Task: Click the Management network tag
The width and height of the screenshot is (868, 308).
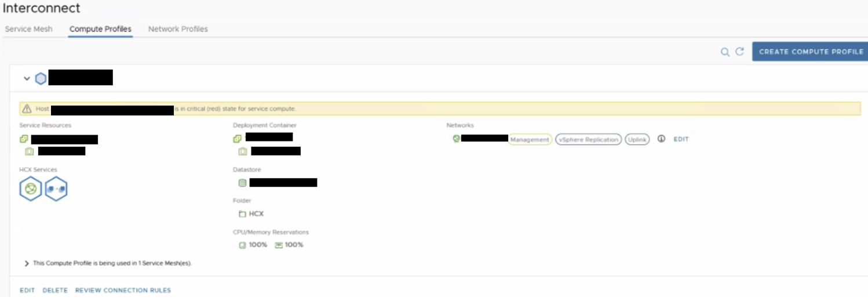Action: pyautogui.click(x=530, y=140)
